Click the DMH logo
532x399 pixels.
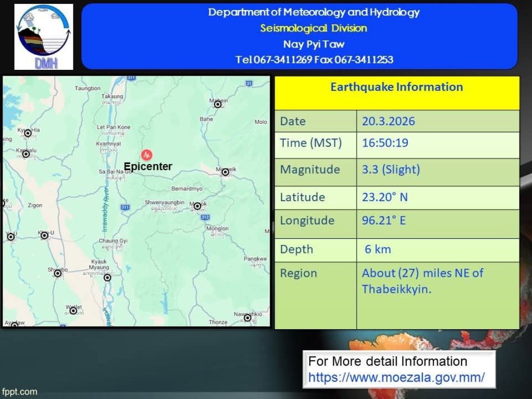tap(43, 37)
